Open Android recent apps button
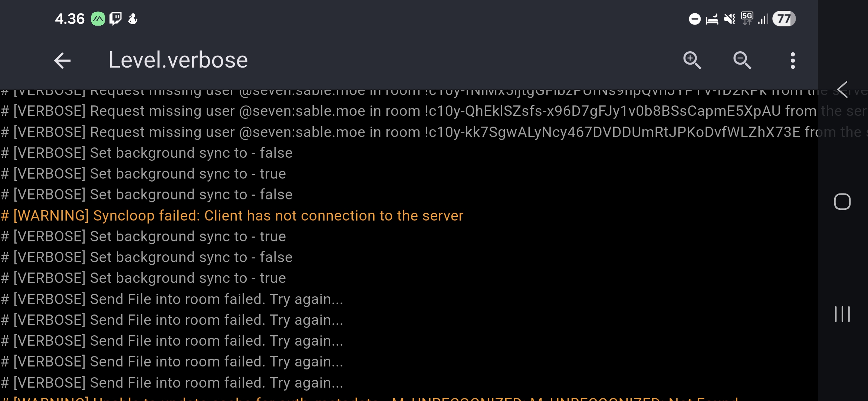This screenshot has height=401, width=868. tap(842, 314)
